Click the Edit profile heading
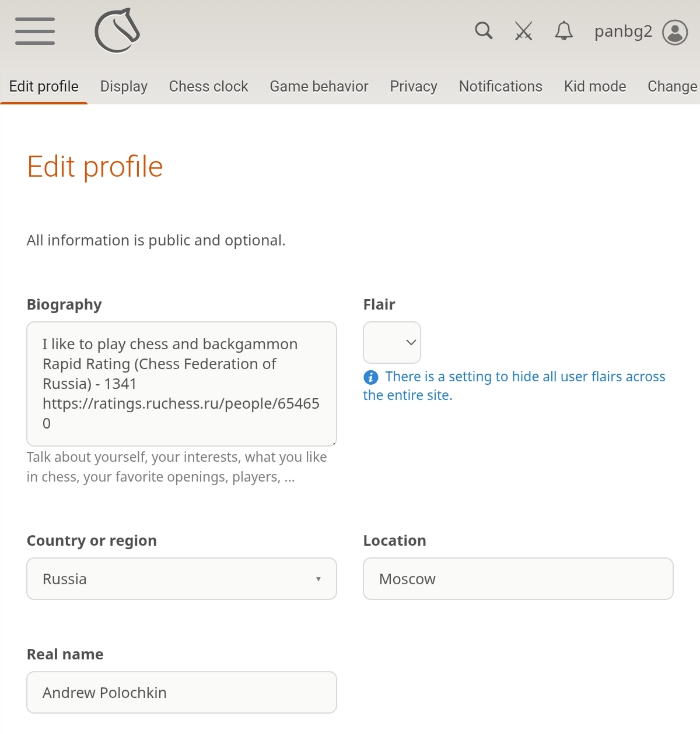Viewport: 700px width, 734px height. tap(95, 167)
